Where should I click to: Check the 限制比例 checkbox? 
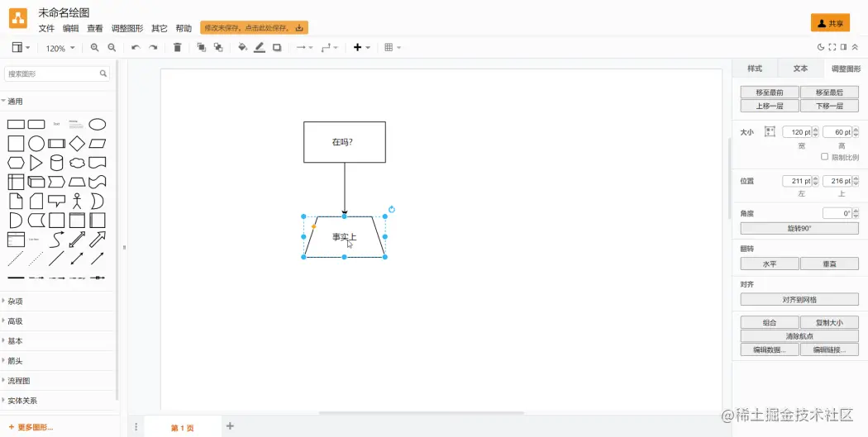coord(824,157)
